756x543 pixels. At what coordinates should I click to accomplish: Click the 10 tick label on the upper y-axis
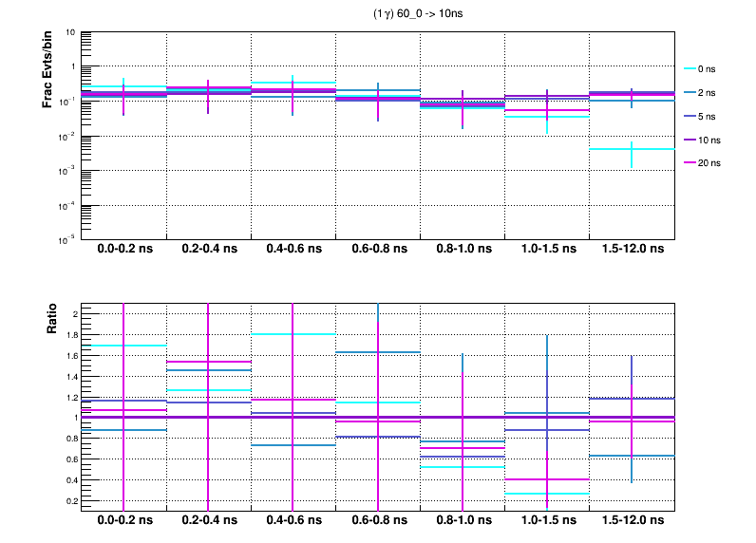coord(71,32)
